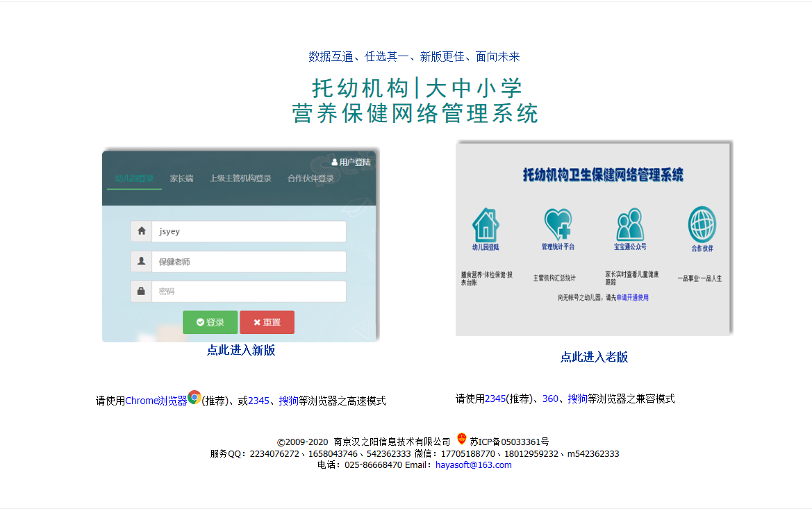Screen dimensions: 812x511
Task: Click the 主管机构汇总统计 caption in old preview
Action: coord(554,278)
